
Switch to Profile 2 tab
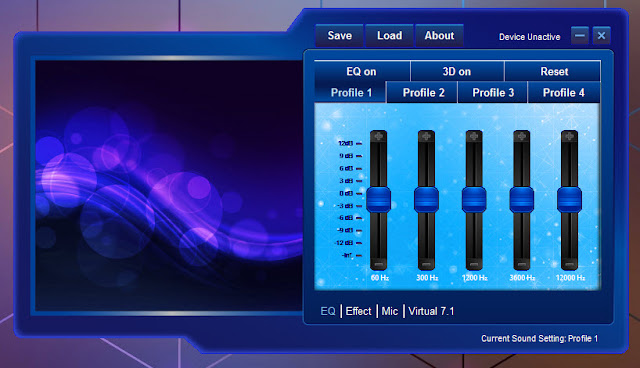pyautogui.click(x=423, y=93)
